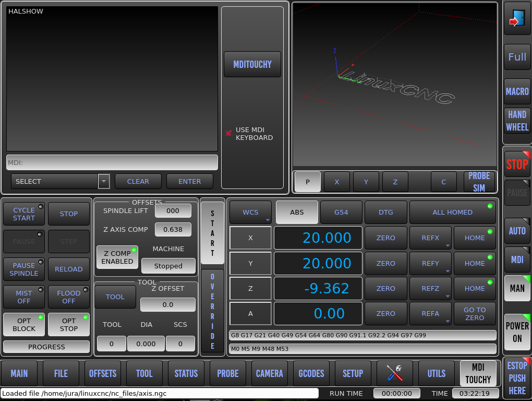Viewport: 532px width, 401px height.
Task: Click the C clear plot button
Action: (444, 182)
